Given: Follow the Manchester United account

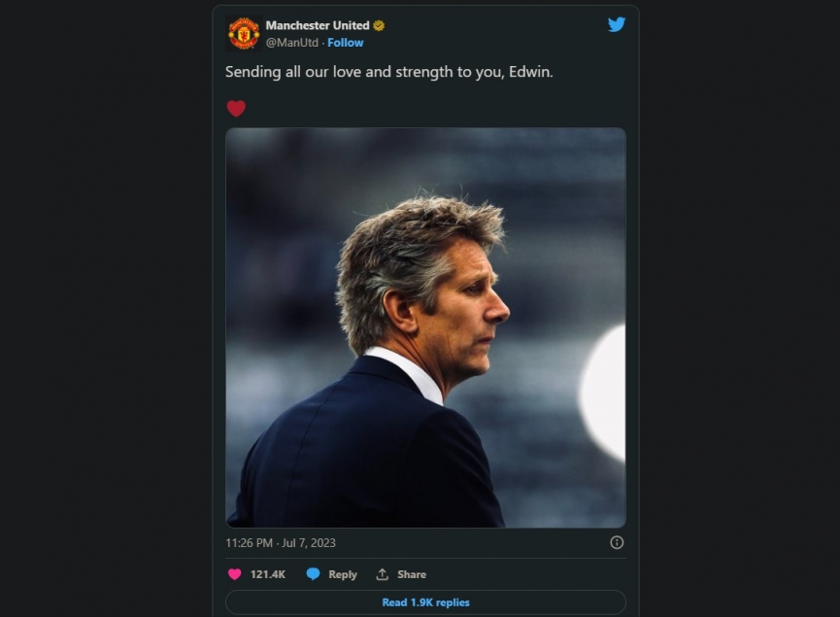Looking at the screenshot, I should tap(346, 43).
